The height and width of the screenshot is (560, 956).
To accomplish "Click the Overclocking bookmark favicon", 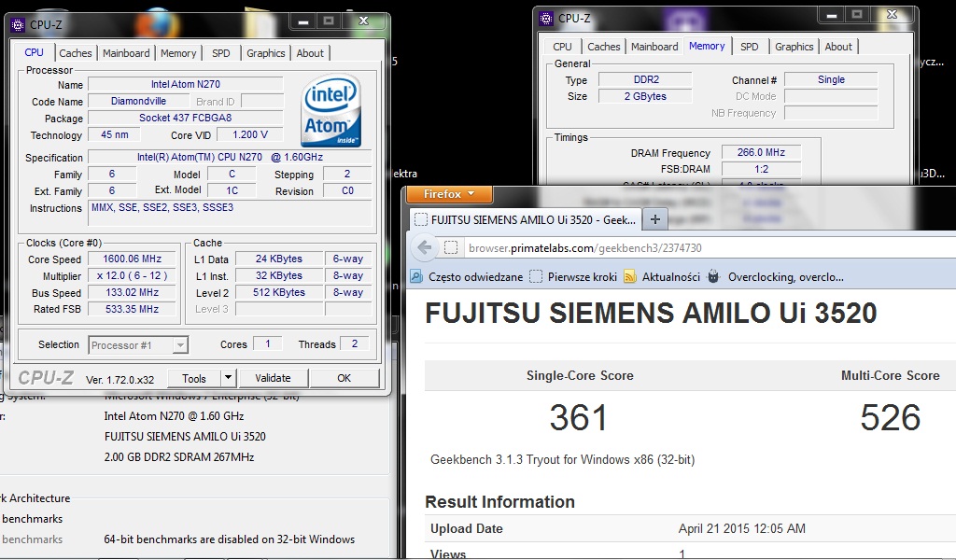I will [713, 276].
